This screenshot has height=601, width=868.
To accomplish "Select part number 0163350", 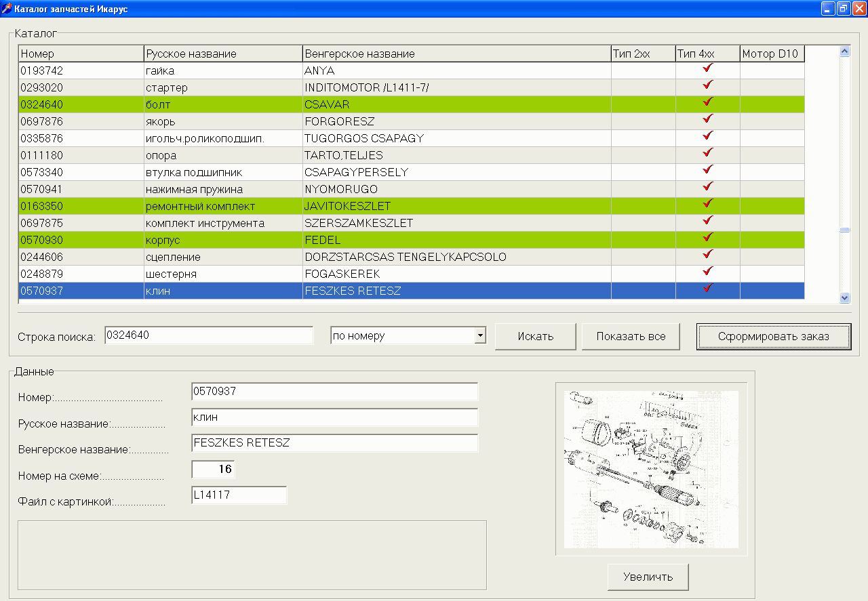I will 81,206.
